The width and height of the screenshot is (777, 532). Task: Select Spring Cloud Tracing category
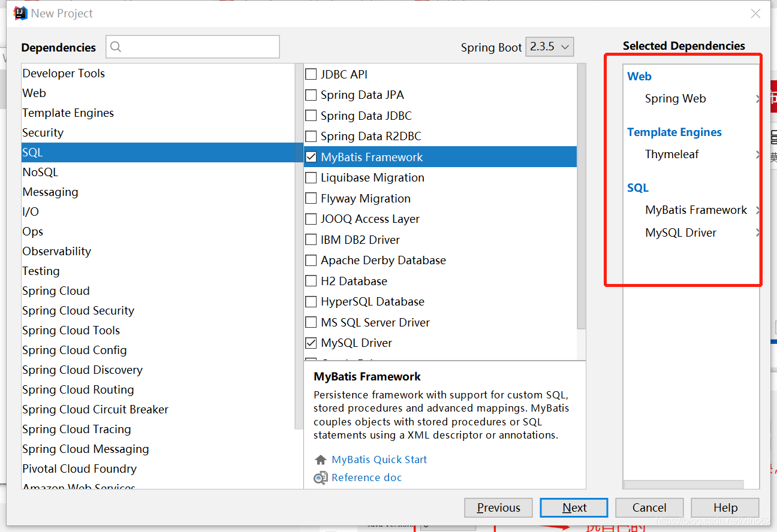[x=158, y=429]
